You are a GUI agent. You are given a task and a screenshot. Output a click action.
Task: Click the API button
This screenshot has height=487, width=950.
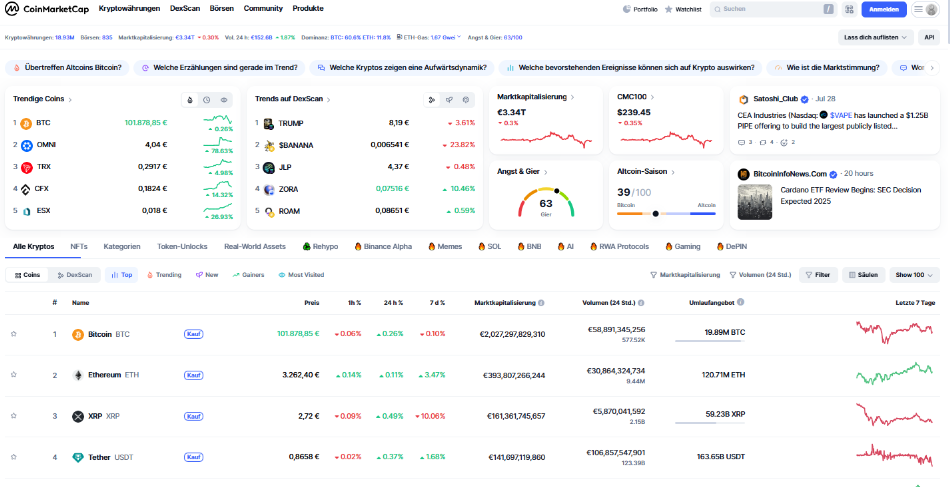pos(929,38)
